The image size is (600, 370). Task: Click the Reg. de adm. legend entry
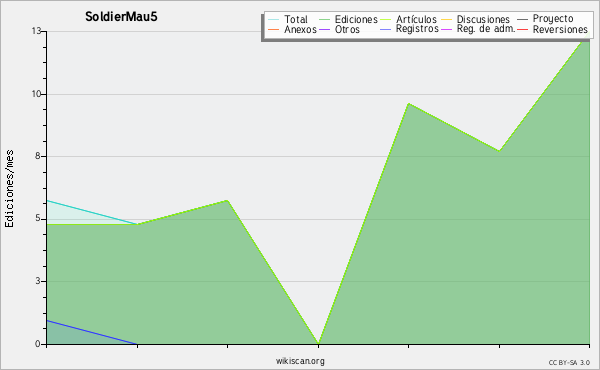pos(478,29)
